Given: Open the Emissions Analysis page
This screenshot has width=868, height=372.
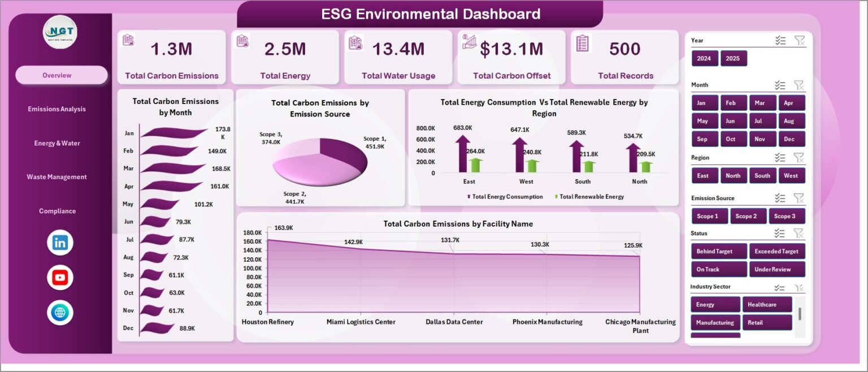Looking at the screenshot, I should point(57,109).
